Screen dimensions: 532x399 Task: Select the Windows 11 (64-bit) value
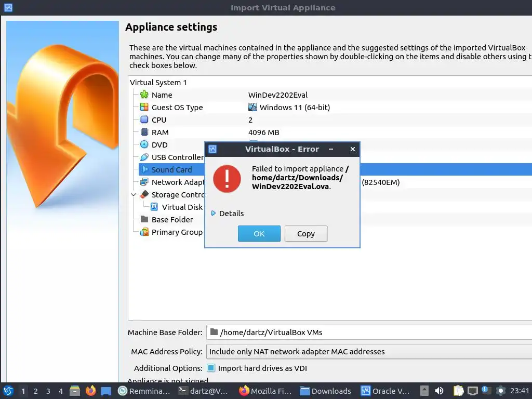click(x=295, y=107)
